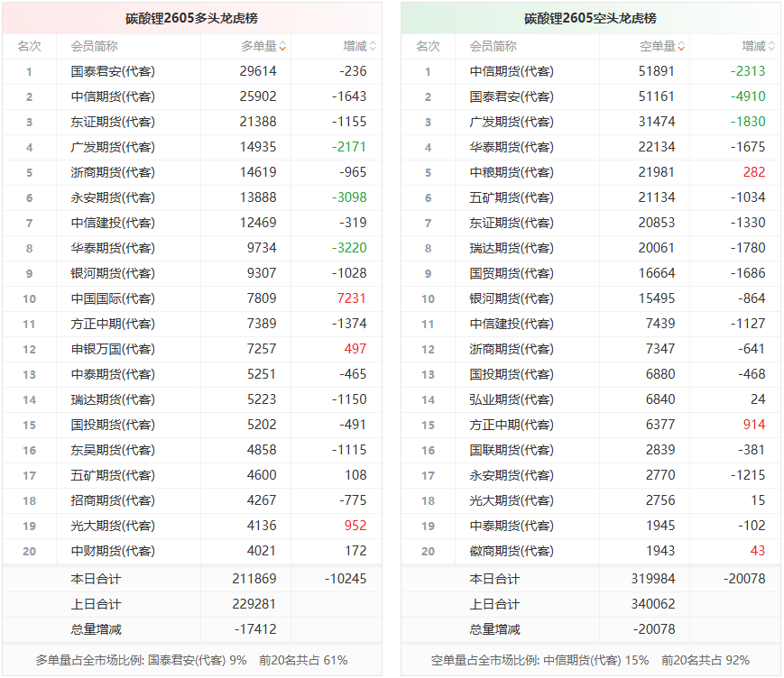
Task: Select 广发期货(代客) in the long ranking
Action: 113,147
